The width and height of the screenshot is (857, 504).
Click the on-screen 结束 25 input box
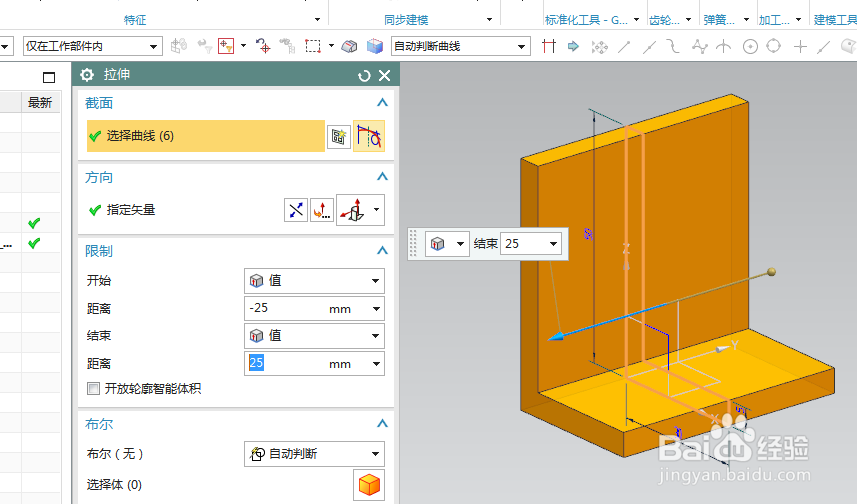[523, 244]
